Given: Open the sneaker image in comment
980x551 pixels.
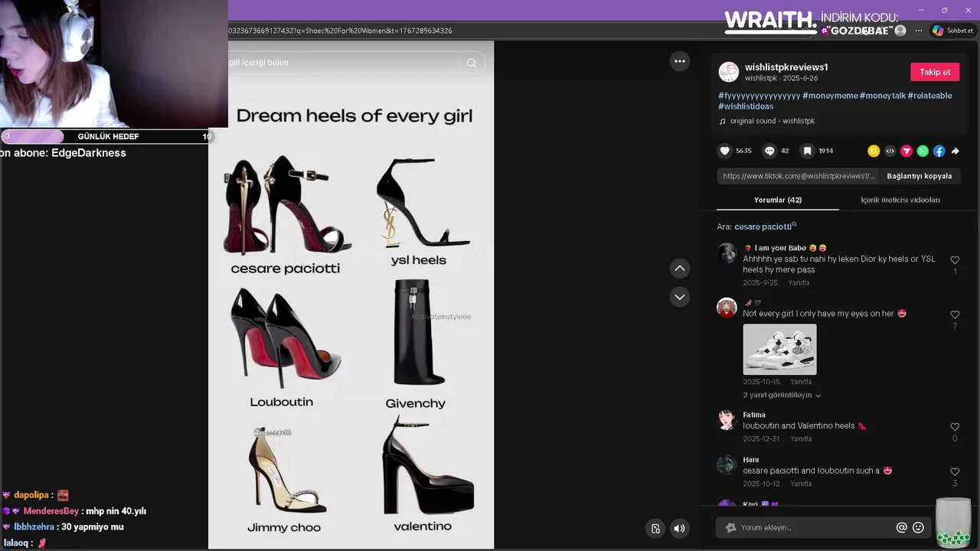Looking at the screenshot, I should (779, 349).
